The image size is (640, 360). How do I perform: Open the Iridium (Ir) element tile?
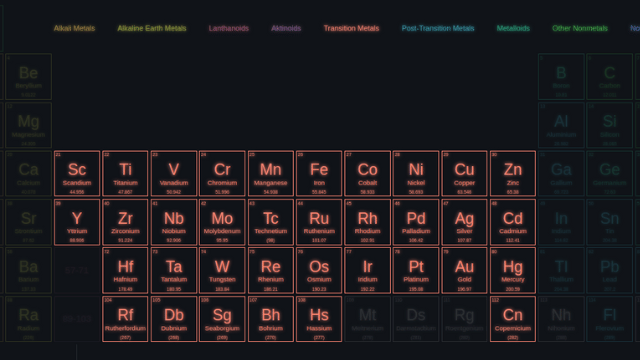[367, 270]
